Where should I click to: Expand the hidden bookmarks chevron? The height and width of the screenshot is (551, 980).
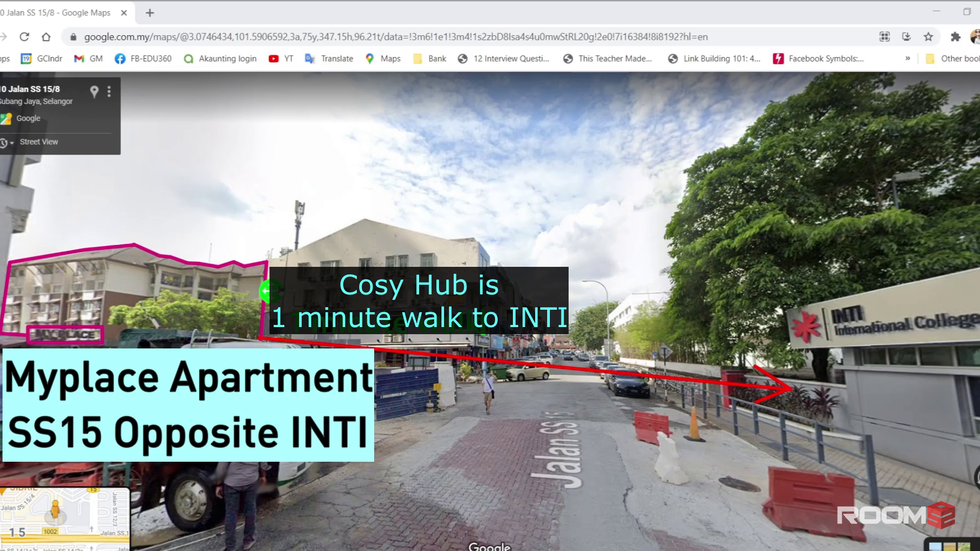(x=908, y=59)
